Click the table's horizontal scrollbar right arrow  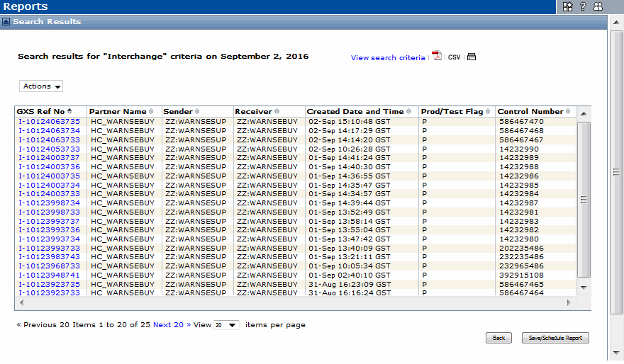point(569,302)
